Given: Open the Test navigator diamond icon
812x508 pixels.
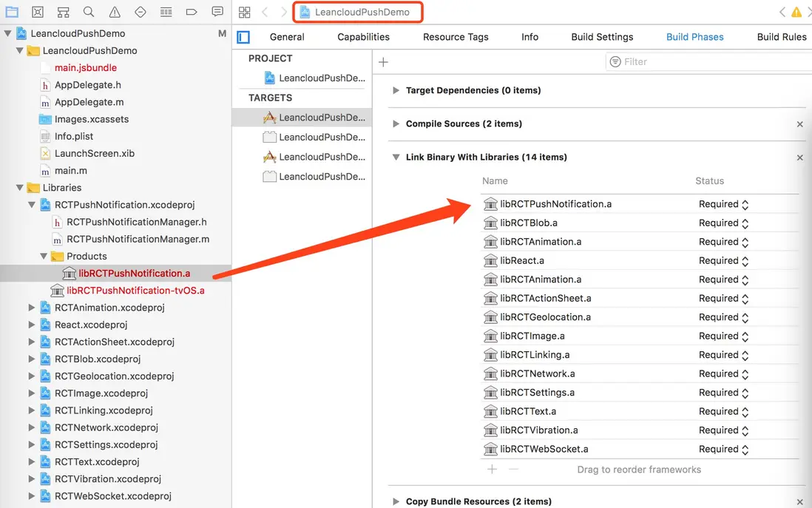Looking at the screenshot, I should 141,11.
